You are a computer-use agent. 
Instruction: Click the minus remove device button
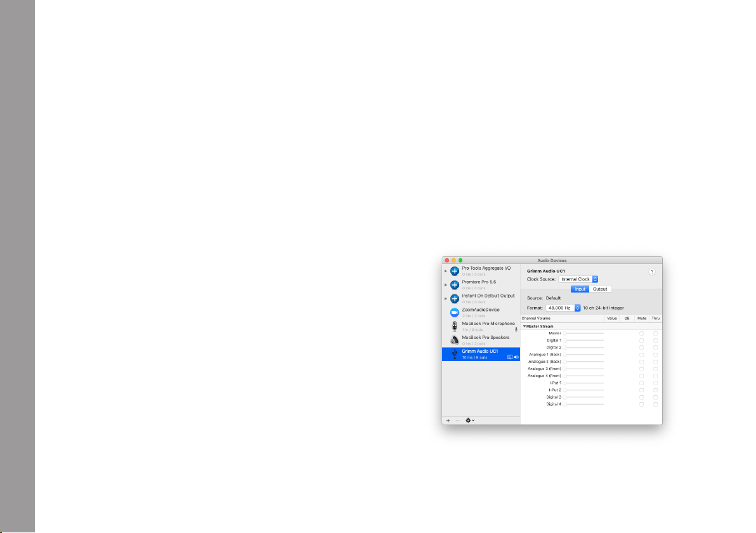[x=457, y=421]
